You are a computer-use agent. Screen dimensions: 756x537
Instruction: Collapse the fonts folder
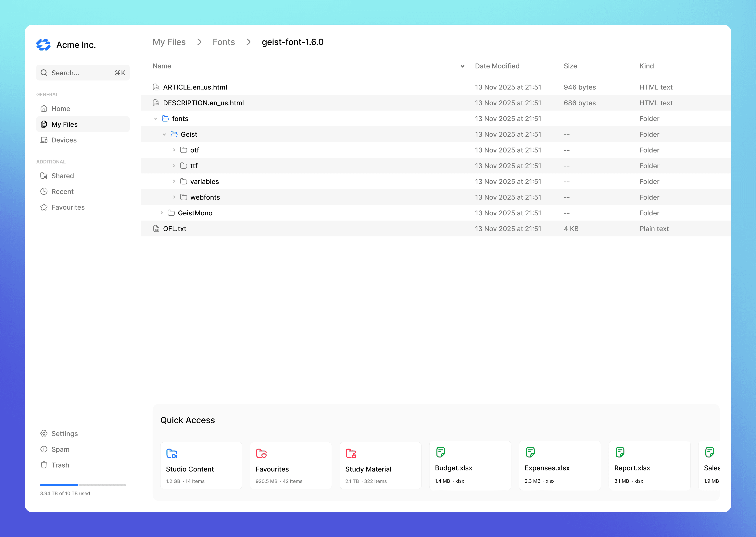pos(156,119)
